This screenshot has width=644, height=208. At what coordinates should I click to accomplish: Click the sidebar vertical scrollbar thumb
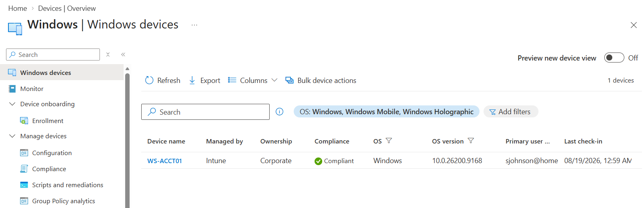coord(128,140)
